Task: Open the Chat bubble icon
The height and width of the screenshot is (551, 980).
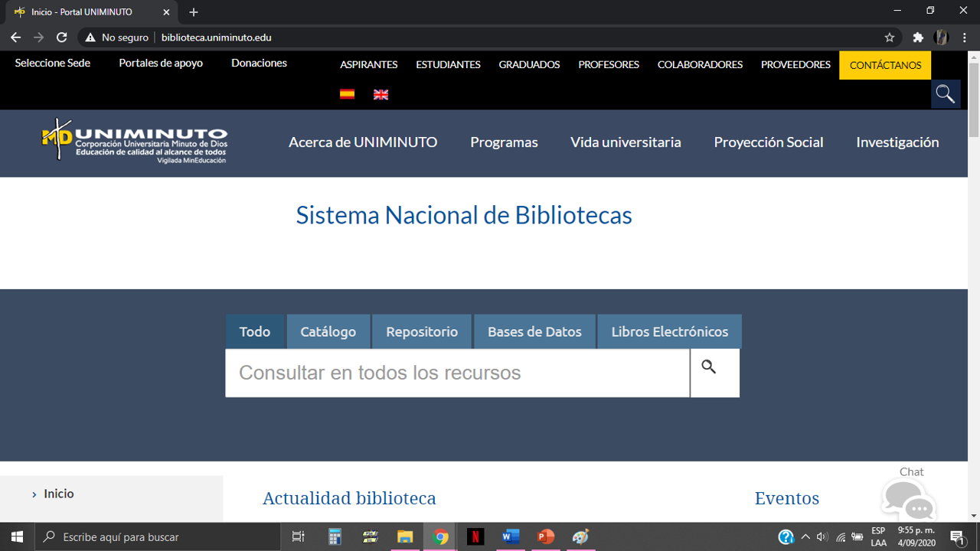Action: (x=909, y=500)
